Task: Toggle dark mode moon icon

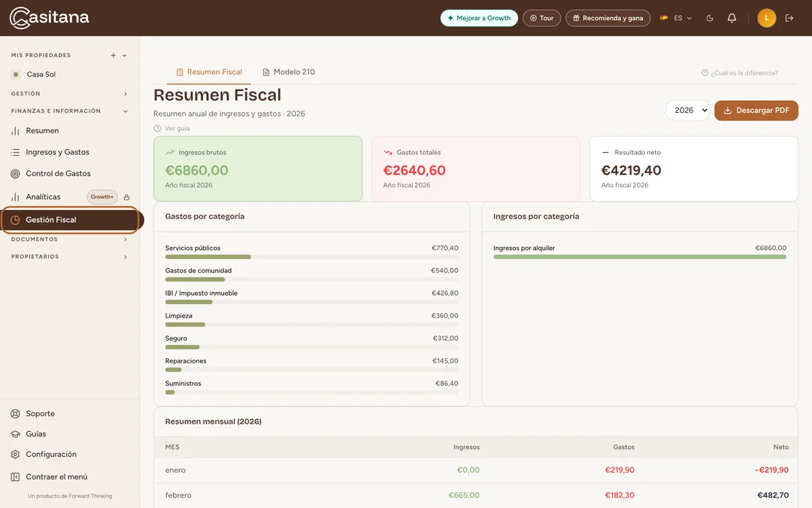Action: pos(710,18)
